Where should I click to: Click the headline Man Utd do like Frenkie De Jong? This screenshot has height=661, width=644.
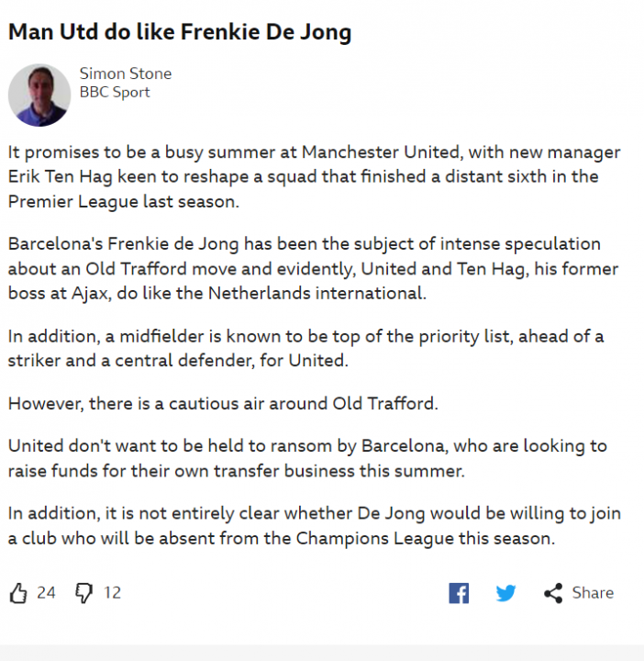click(x=180, y=33)
